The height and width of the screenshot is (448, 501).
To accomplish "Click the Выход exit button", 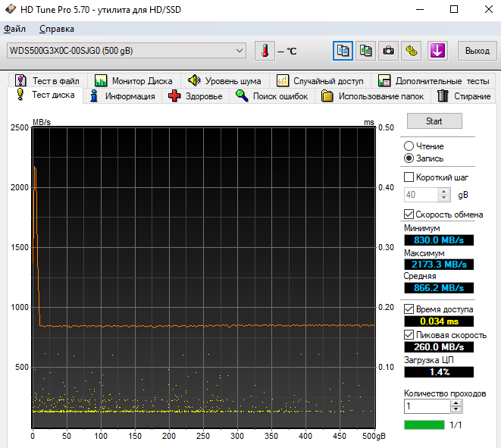I will pos(477,51).
